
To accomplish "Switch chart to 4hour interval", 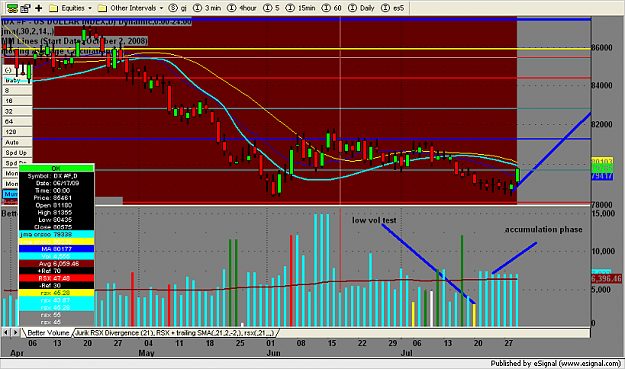I will tap(242, 8).
